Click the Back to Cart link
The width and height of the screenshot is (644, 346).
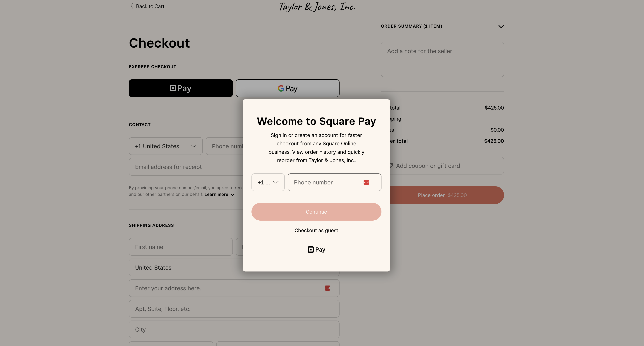click(150, 6)
